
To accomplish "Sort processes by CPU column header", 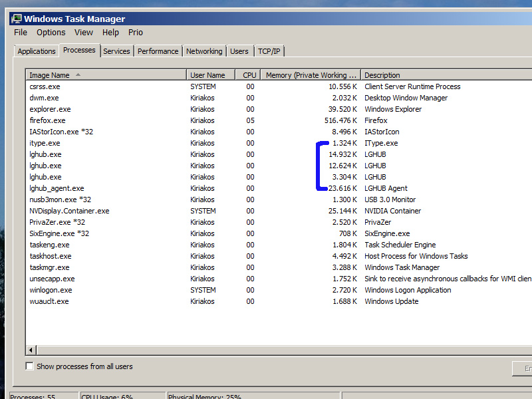I will tap(249, 75).
